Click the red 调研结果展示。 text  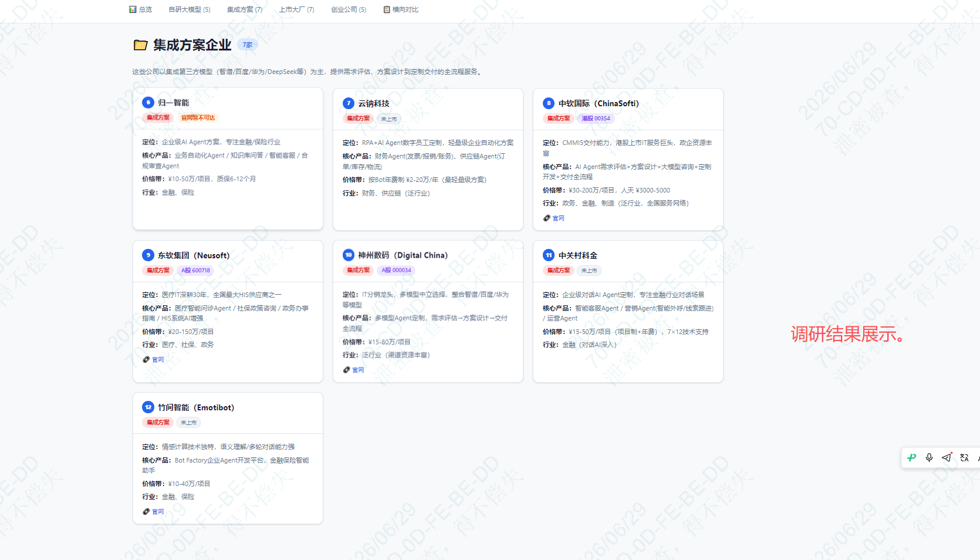pyautogui.click(x=849, y=334)
